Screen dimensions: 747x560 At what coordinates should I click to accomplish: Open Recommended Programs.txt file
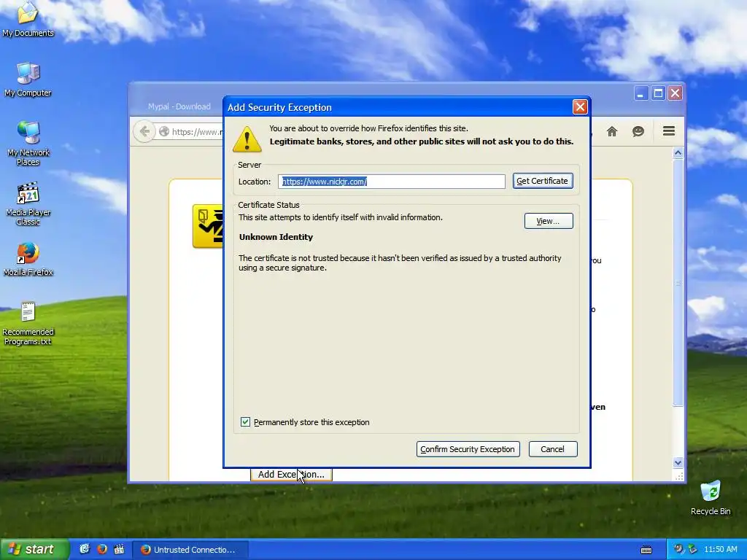pos(28,324)
